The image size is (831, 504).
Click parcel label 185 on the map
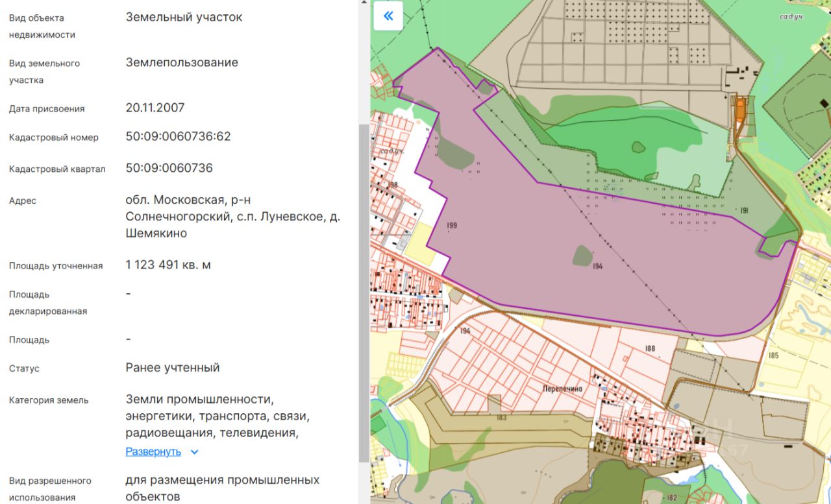tap(773, 355)
